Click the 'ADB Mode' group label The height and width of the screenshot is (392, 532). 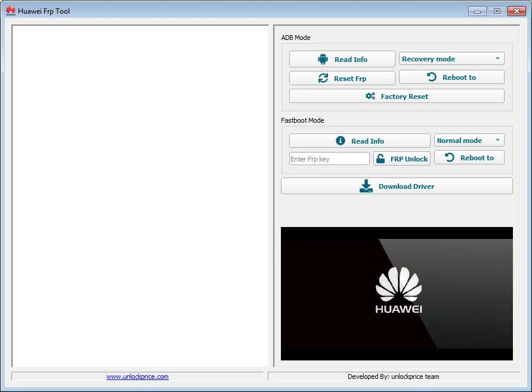(x=295, y=38)
